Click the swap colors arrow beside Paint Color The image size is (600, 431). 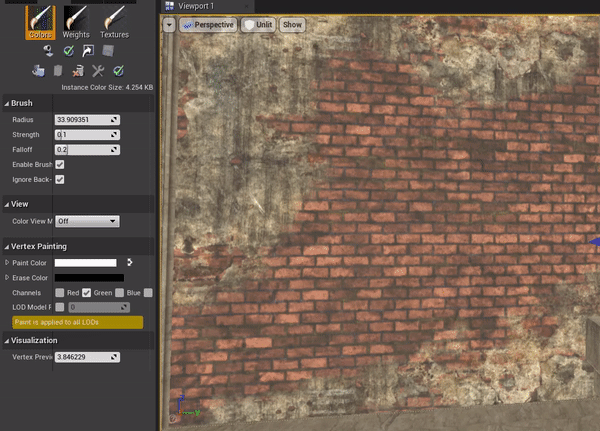(x=130, y=262)
